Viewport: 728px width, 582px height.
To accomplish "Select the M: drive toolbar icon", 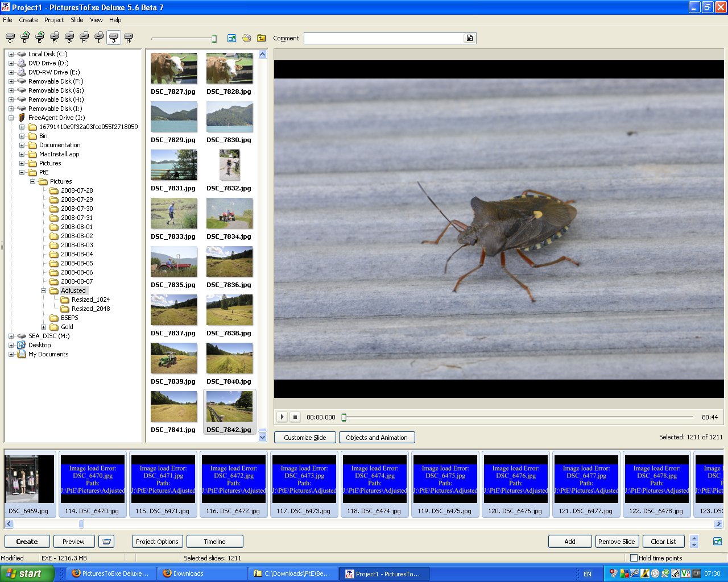I will point(129,38).
